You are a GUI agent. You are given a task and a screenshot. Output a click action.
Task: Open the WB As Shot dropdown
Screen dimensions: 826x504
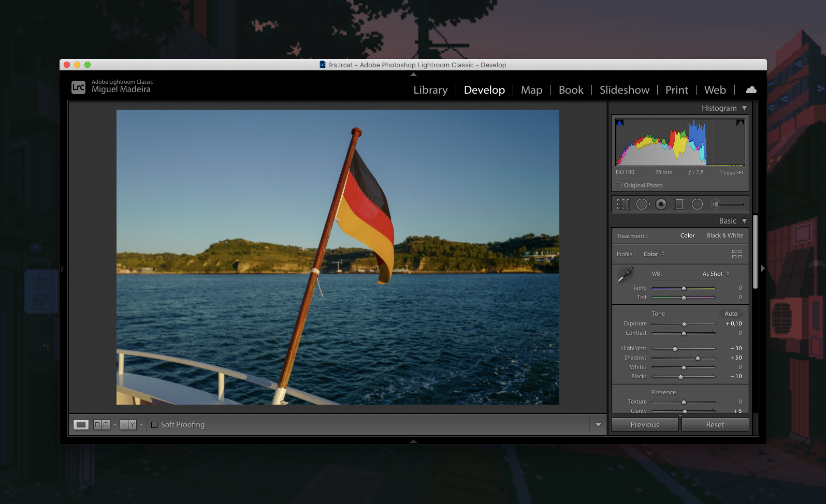[716, 274]
